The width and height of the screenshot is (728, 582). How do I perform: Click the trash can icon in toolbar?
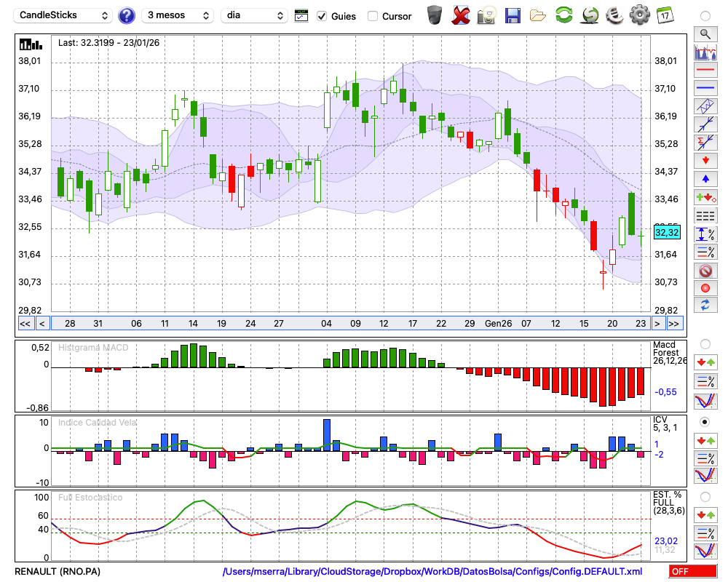(x=435, y=15)
